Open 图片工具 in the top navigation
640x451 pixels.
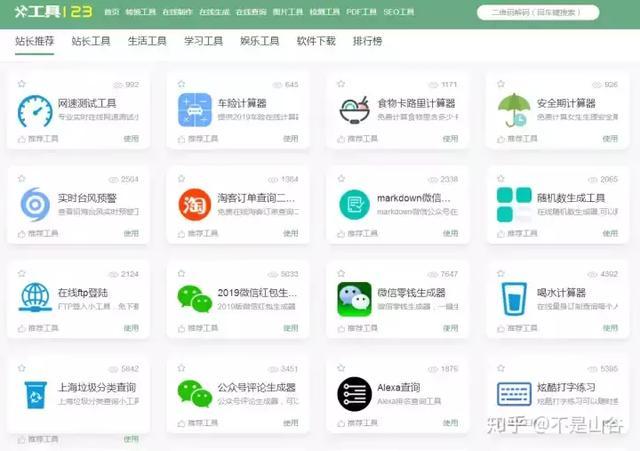[x=288, y=12]
